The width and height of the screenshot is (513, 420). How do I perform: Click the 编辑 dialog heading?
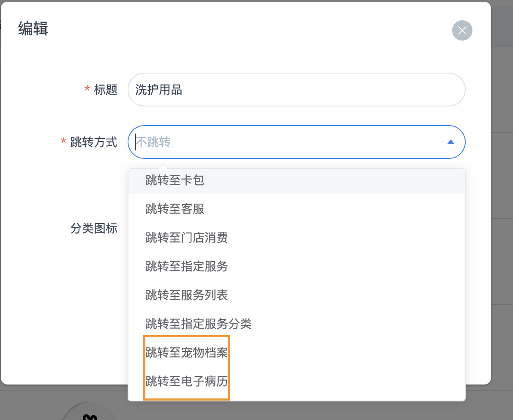tap(33, 29)
